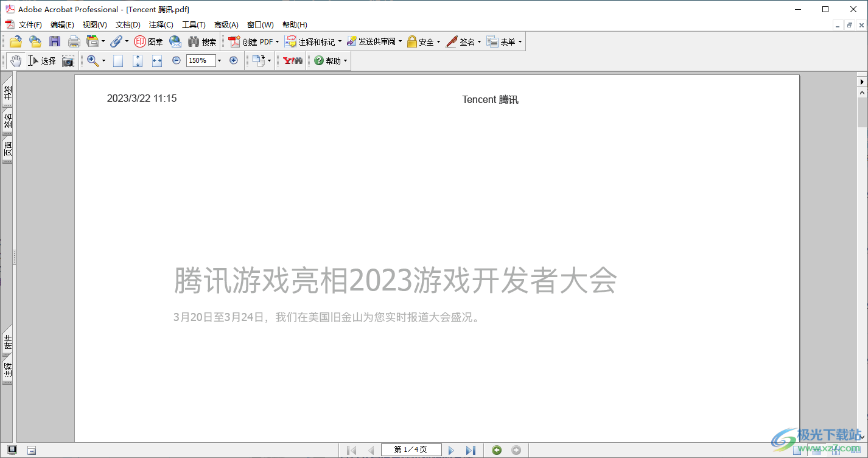Open the Organizer dropdown arrow
The image size is (868, 458).
point(103,42)
